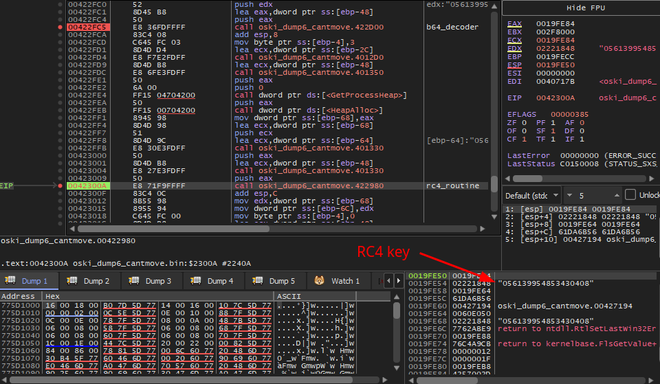Click the left arrow of the registers horizontal scrollbar
Screen dimensions: 660x384
pos(507,179)
